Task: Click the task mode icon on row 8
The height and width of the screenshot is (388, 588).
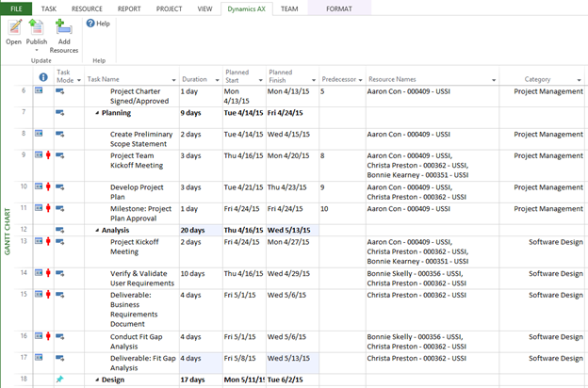Action: pyautogui.click(x=60, y=134)
